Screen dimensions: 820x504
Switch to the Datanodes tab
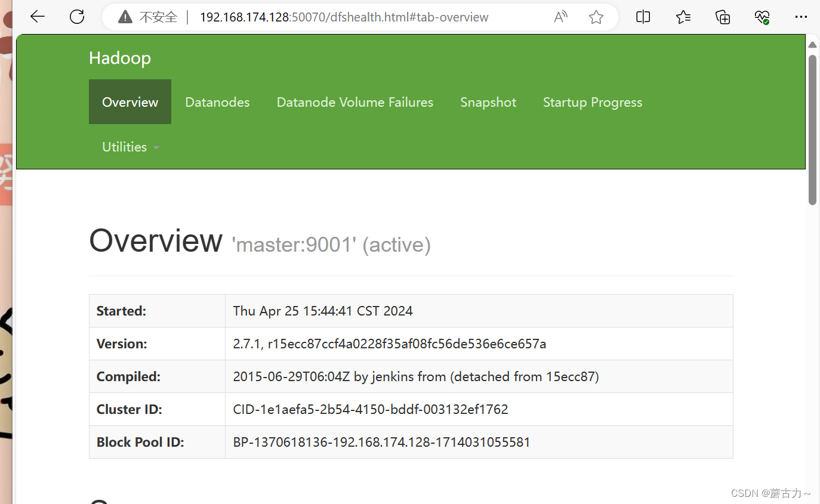217,102
